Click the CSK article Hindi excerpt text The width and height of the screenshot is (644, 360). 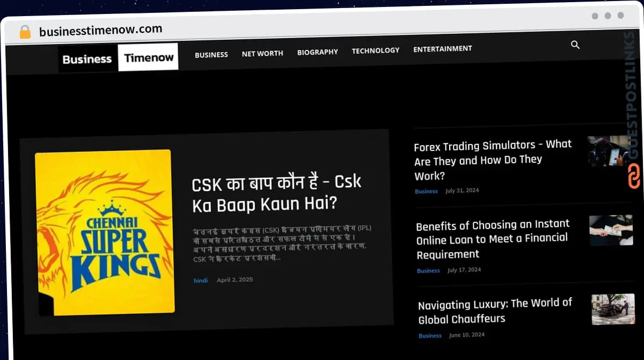coord(282,243)
